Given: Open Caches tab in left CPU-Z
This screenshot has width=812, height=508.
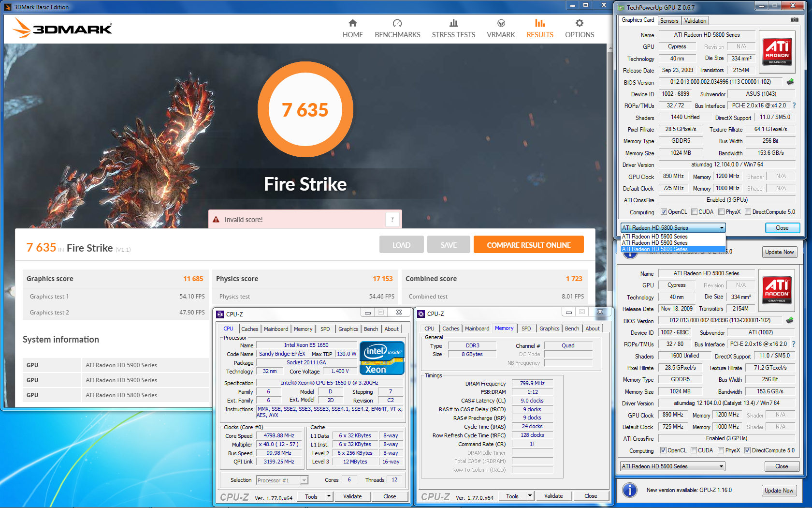Looking at the screenshot, I should 249,329.
